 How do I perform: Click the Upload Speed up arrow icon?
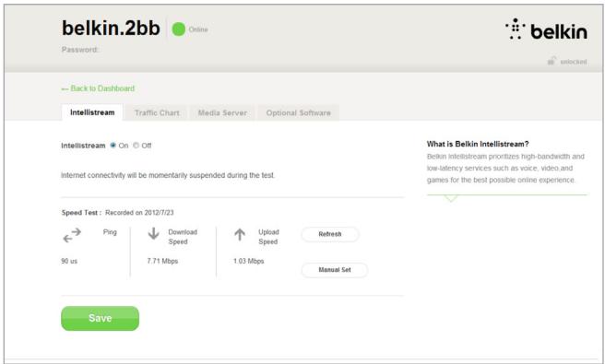(x=240, y=234)
